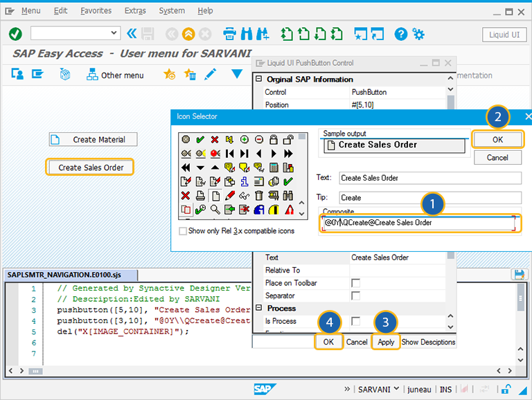Click the Add to Favorites star icon
This screenshot has width=532, height=400.
169,74
